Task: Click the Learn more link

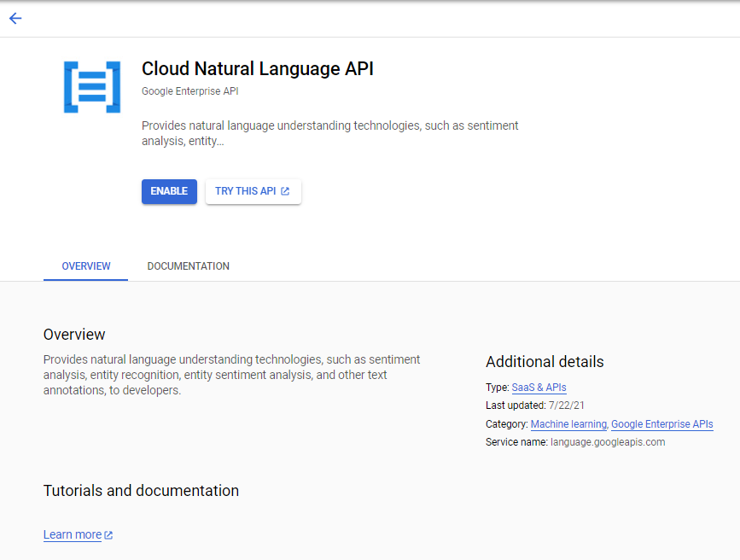Action: [x=72, y=534]
